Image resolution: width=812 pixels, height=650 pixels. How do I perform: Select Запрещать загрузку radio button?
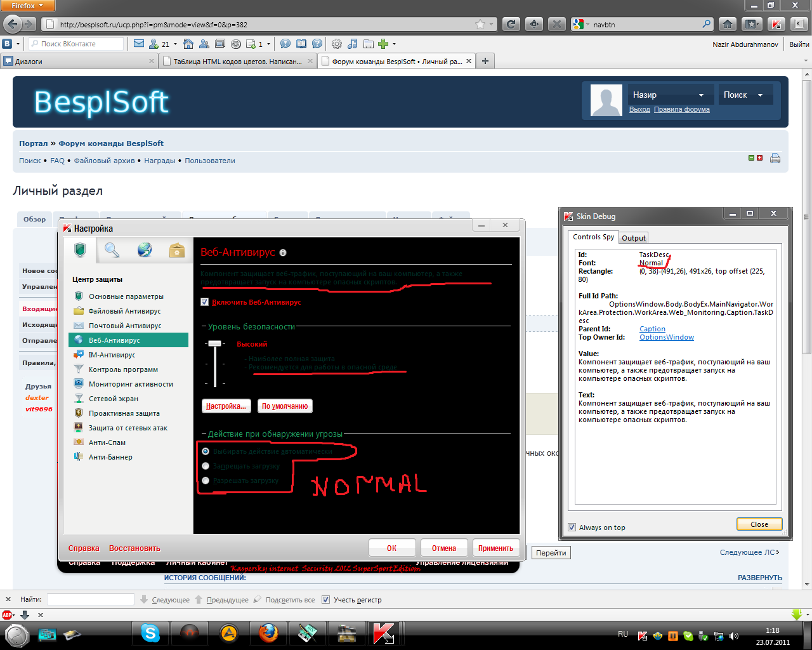tap(206, 466)
